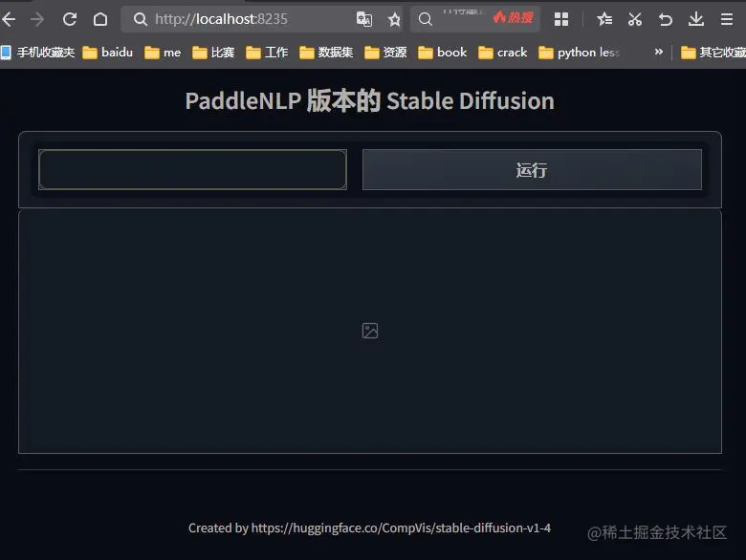Open the crack bookmark folder
746x560 pixels.
502,53
